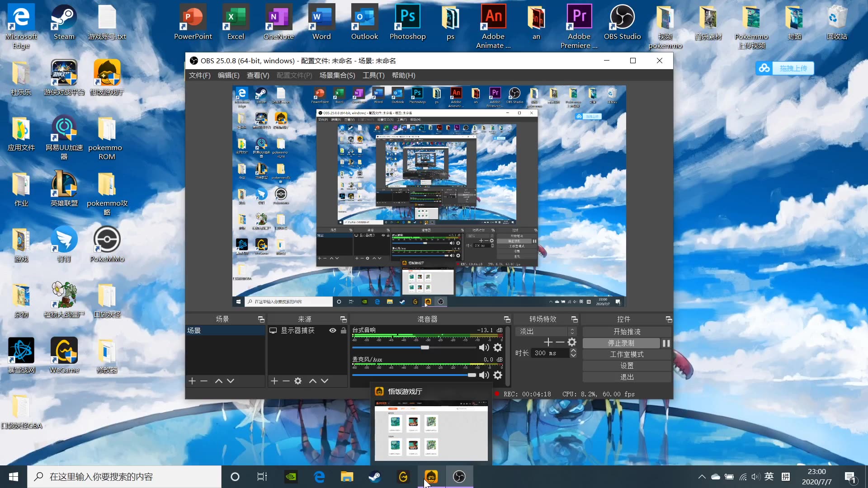Open Adobe Animate desktop shortcut
868x488 pixels.
coord(493,26)
